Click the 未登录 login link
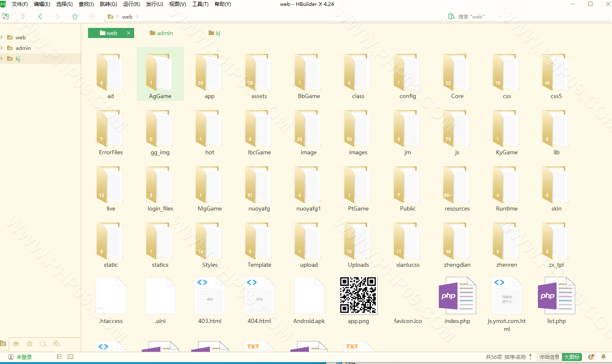612x364 pixels. click(x=24, y=357)
